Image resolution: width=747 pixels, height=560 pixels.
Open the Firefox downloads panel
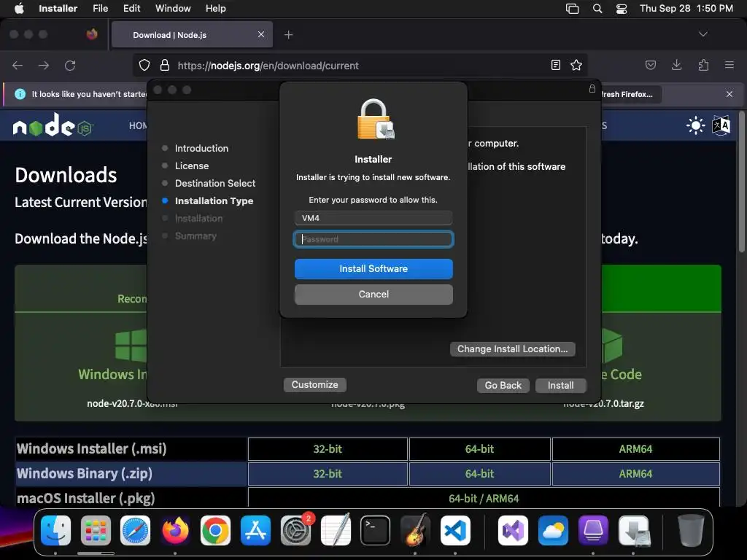676,65
